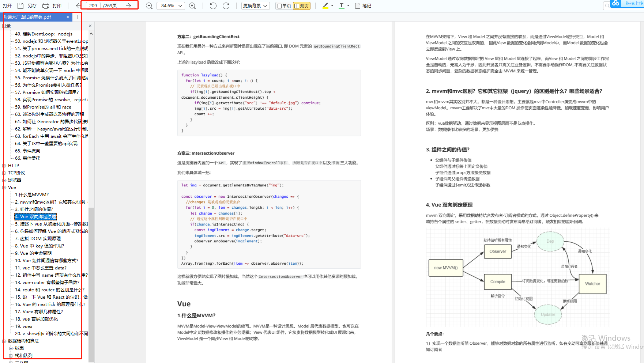Image resolution: width=644 pixels, height=363 pixels.
Task: Click the outline scrollbar up arrow
Action: [91, 34]
